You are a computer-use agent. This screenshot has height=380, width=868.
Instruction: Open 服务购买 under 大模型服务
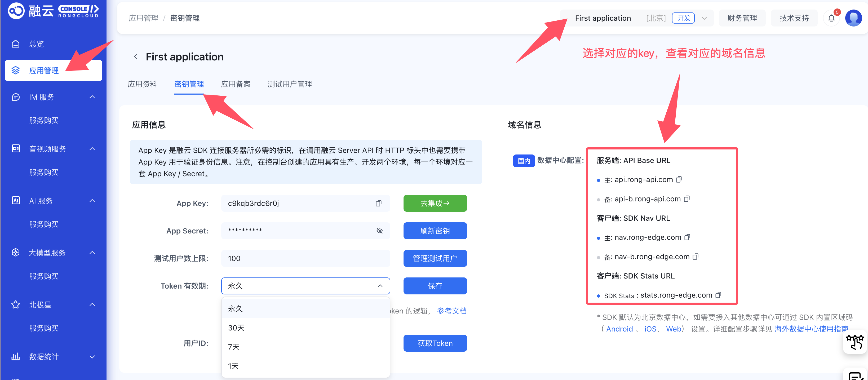click(x=44, y=276)
